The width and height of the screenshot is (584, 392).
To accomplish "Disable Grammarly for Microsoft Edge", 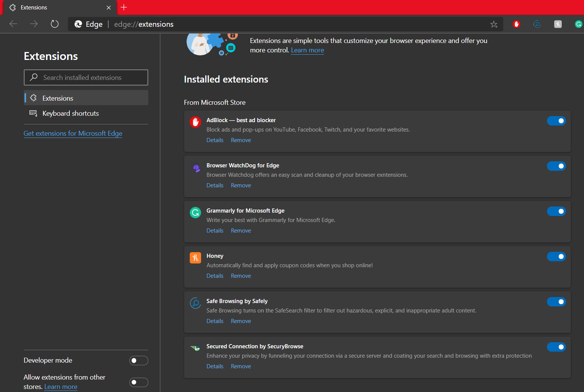I will coord(556,211).
